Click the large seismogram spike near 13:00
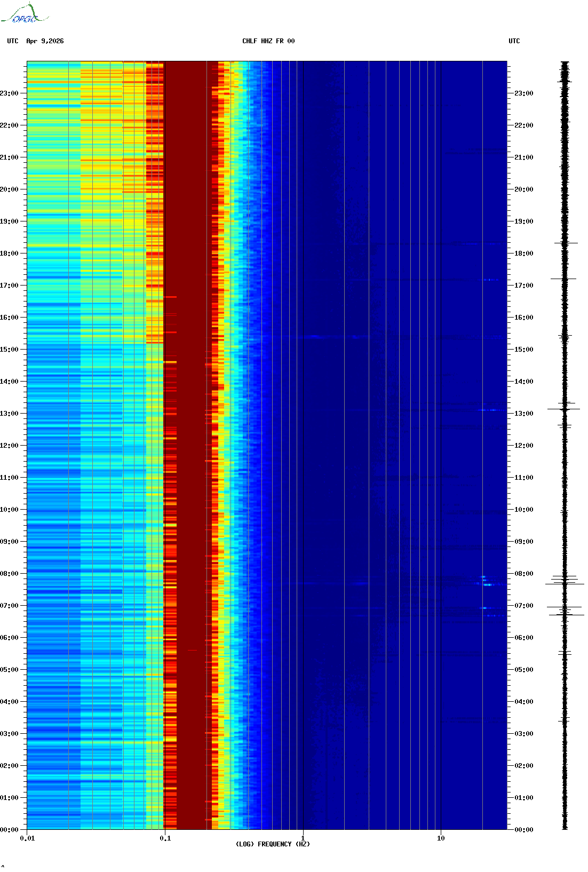This screenshot has height=872, width=588. tap(564, 409)
